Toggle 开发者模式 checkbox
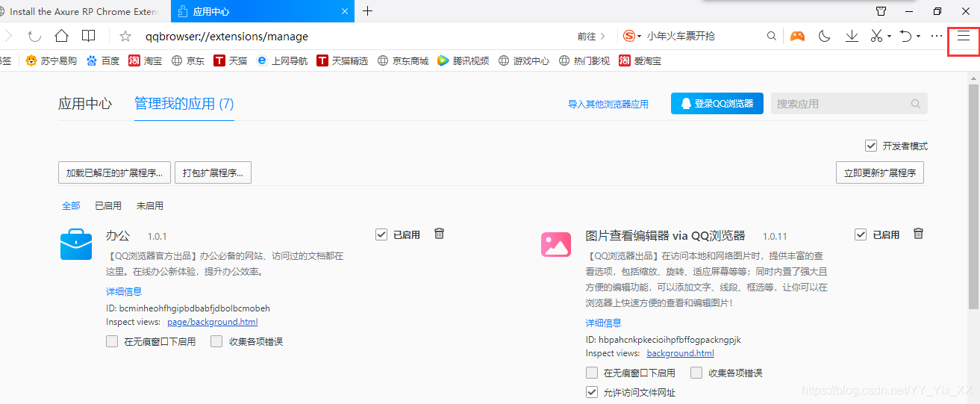This screenshot has height=404, width=980. point(871,146)
